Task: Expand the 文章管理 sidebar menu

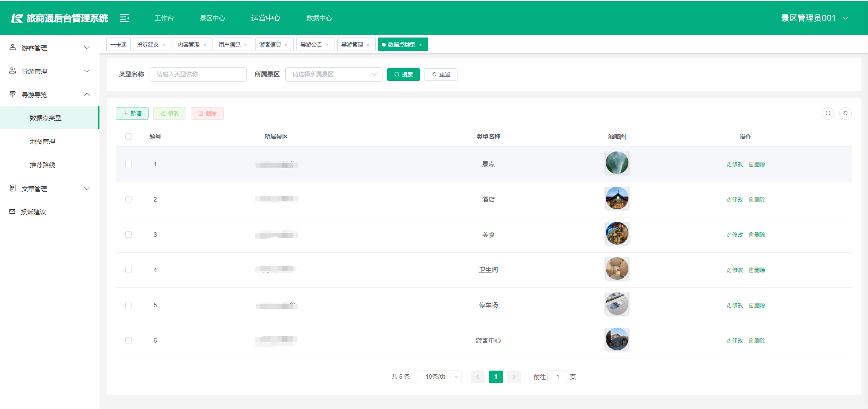Action: click(50, 188)
